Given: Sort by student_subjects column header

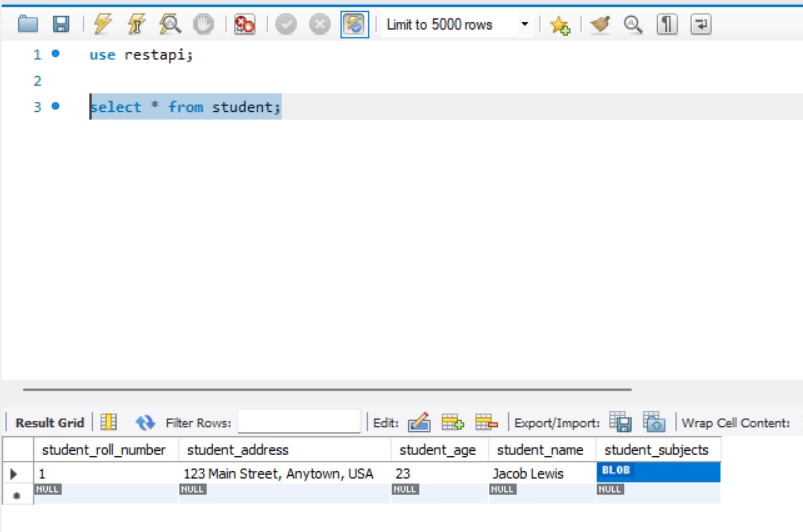Looking at the screenshot, I should point(659,450).
